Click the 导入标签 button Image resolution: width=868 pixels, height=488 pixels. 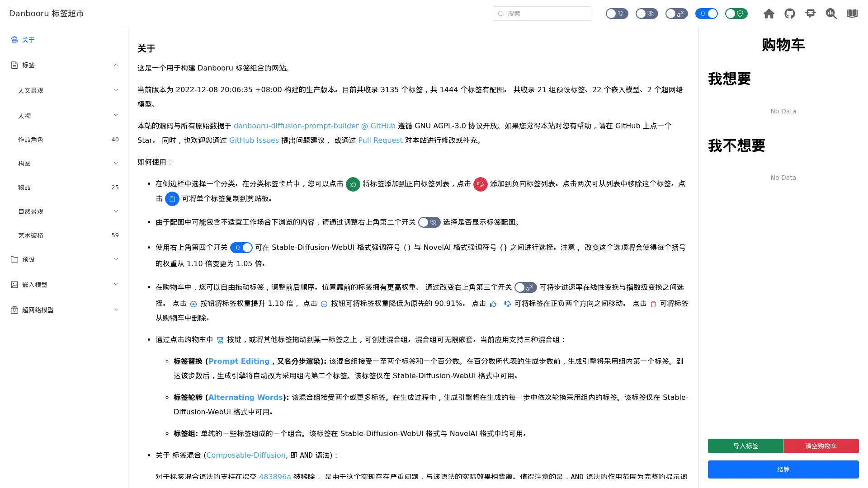point(745,446)
